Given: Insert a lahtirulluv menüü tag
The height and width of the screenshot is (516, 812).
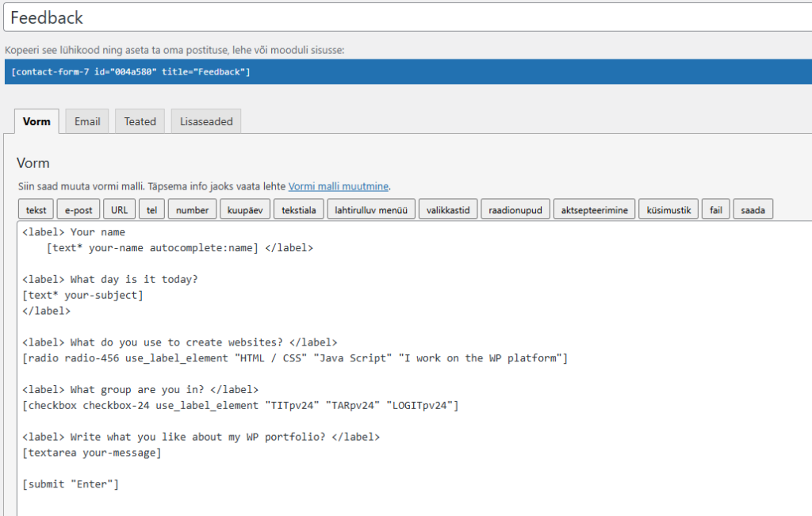Looking at the screenshot, I should (371, 210).
